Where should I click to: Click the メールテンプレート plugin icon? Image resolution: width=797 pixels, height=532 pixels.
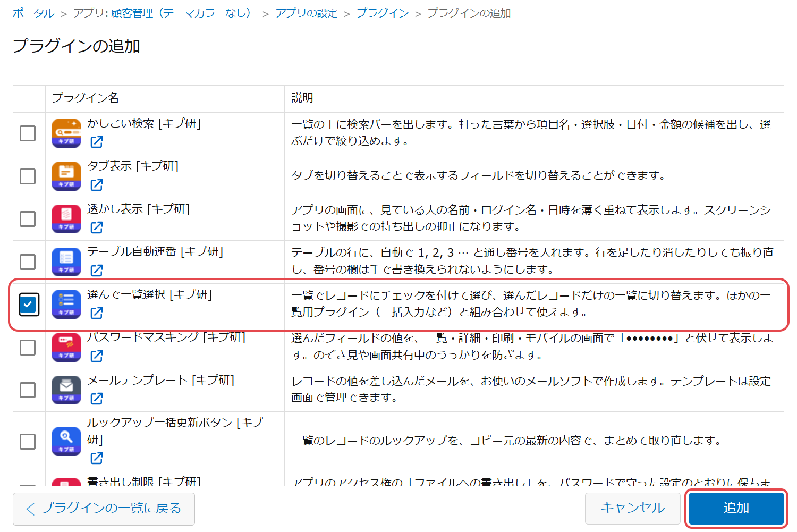tap(66, 390)
